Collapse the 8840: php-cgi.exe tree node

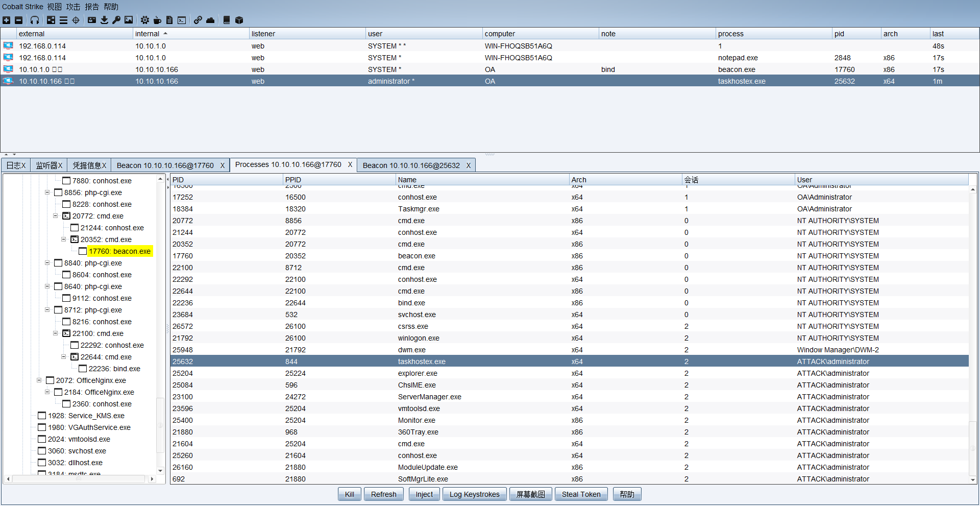(47, 263)
